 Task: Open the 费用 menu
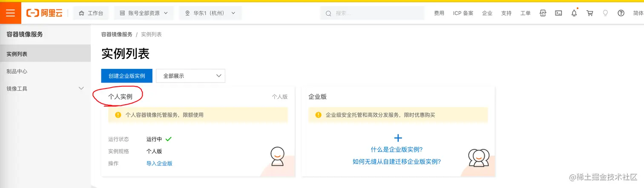439,13
